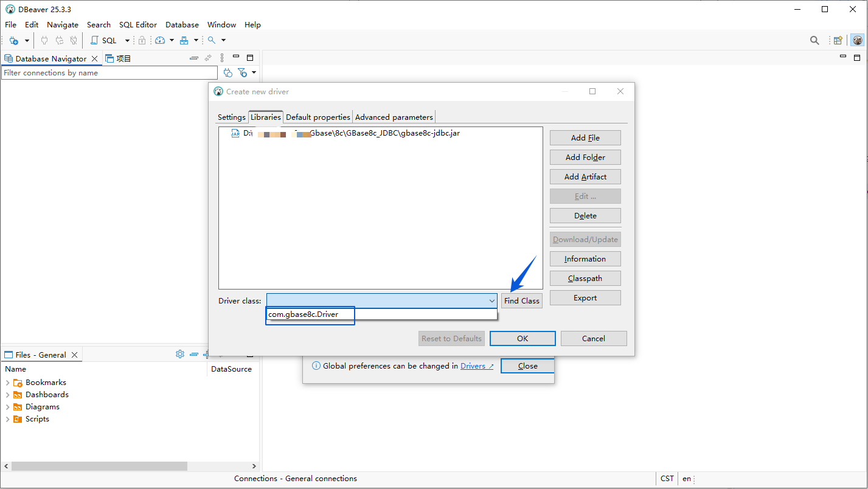Open the dashboard gauge icon
868x489 pixels.
tap(160, 40)
